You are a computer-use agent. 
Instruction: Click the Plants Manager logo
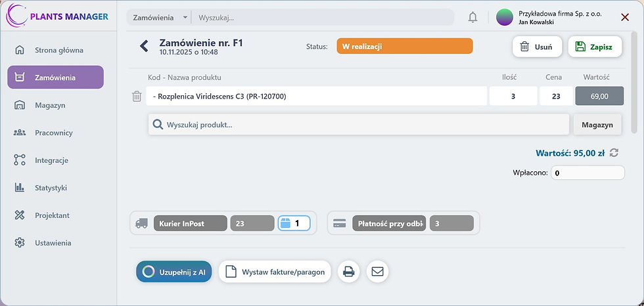[x=58, y=15]
